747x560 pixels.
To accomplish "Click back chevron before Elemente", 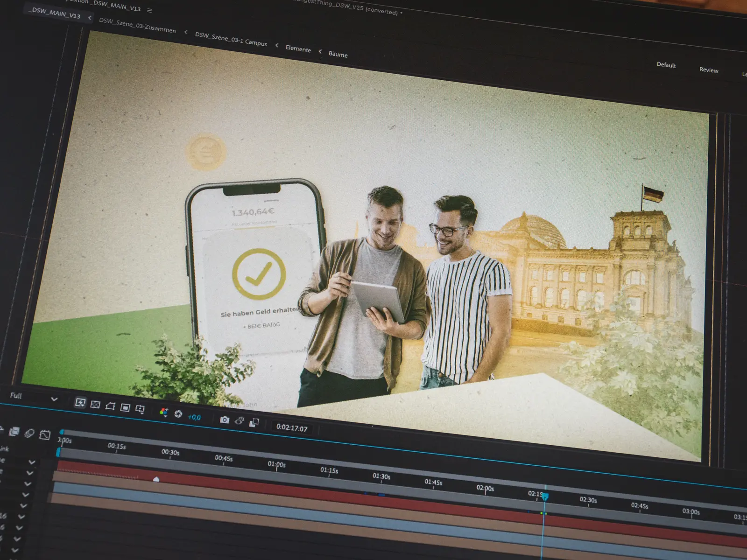I will point(277,45).
